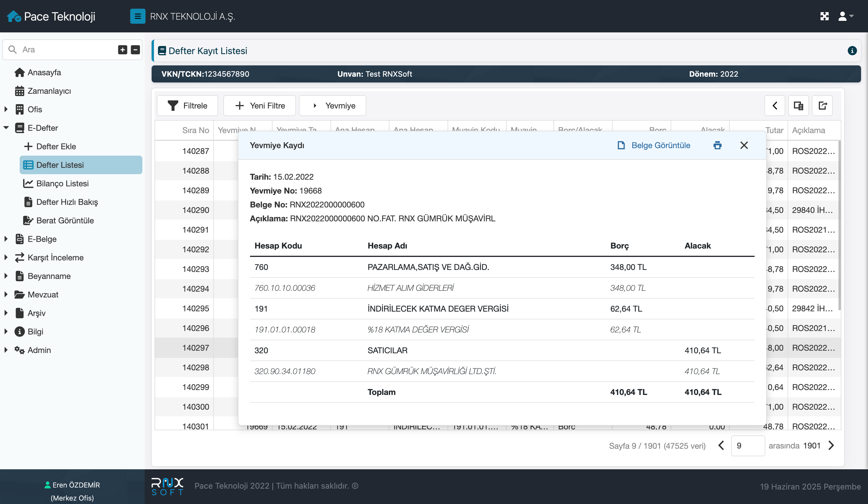Screen dimensions: 868x504
Task: Expand the Ofis menu section
Action: point(6,109)
